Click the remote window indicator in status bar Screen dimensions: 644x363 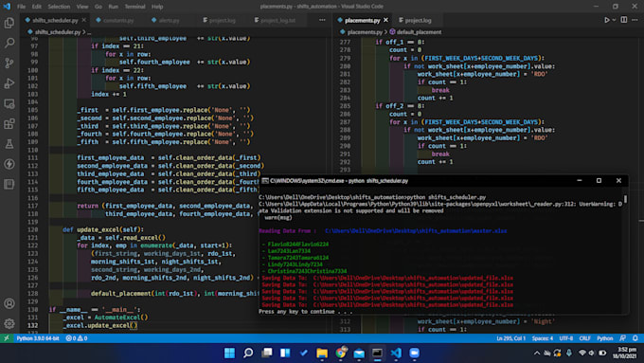click(7, 338)
